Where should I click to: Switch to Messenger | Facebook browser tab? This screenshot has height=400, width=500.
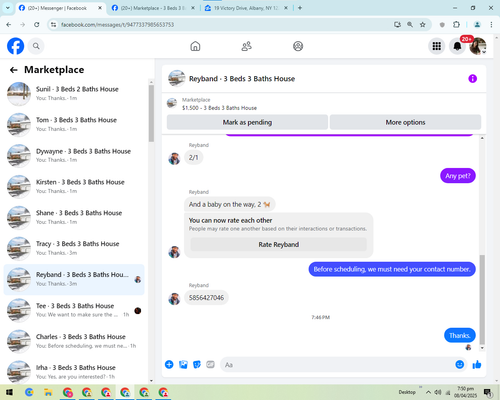click(x=61, y=8)
